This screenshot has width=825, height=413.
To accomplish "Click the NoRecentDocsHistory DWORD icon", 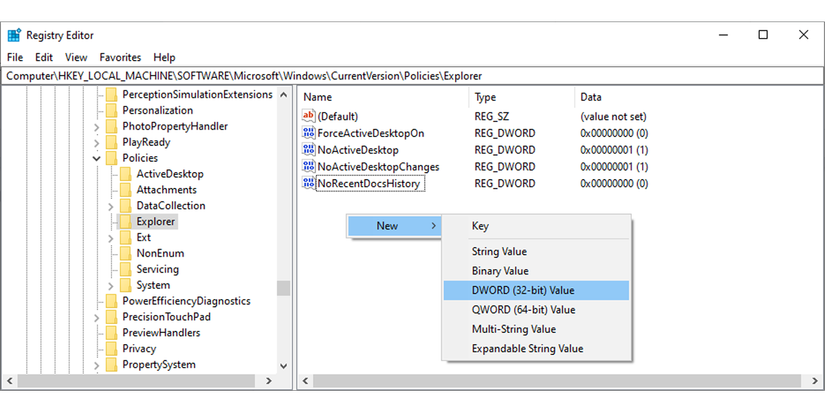I will coord(308,183).
